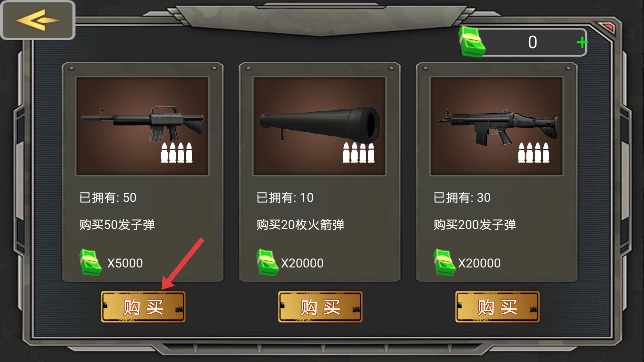The height and width of the screenshot is (362, 644).
Task: Buy 50 bullets with the 购买 button
Action: click(x=143, y=307)
